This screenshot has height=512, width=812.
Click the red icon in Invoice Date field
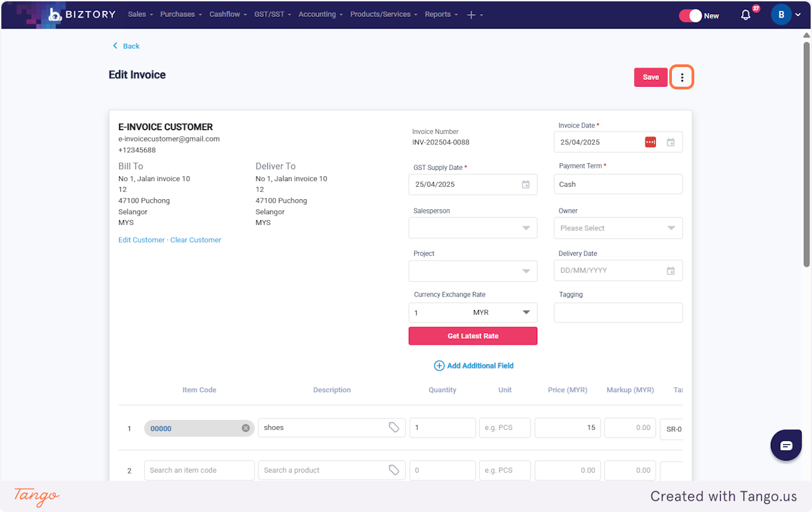[650, 142]
